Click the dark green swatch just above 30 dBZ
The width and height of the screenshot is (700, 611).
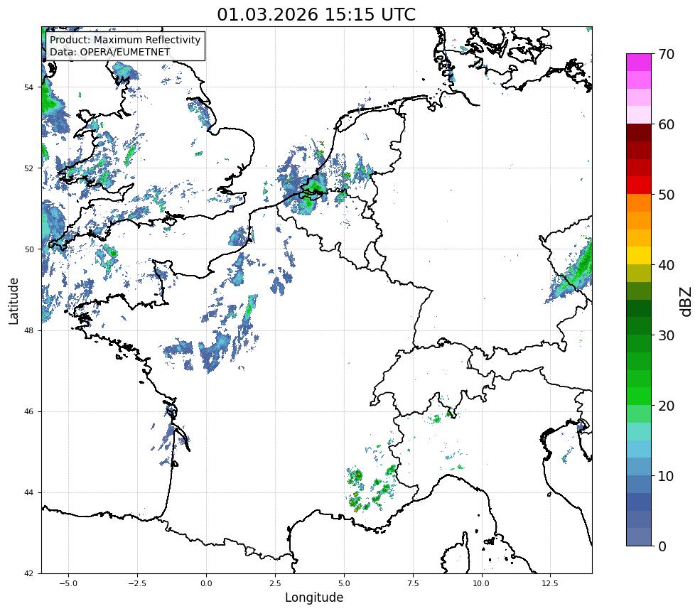(x=639, y=326)
